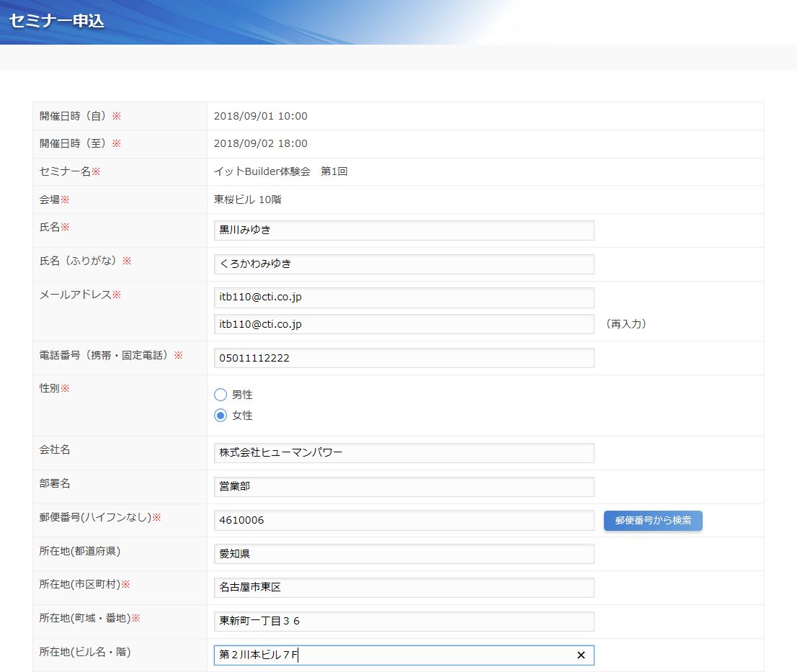Click the 郵便番号から検索 button

coord(652,520)
